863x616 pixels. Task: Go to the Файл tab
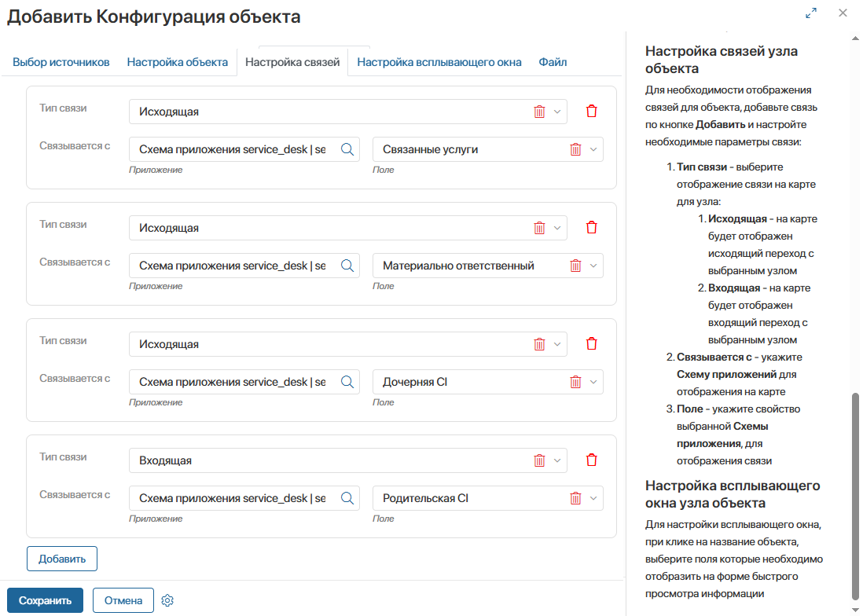coord(553,62)
